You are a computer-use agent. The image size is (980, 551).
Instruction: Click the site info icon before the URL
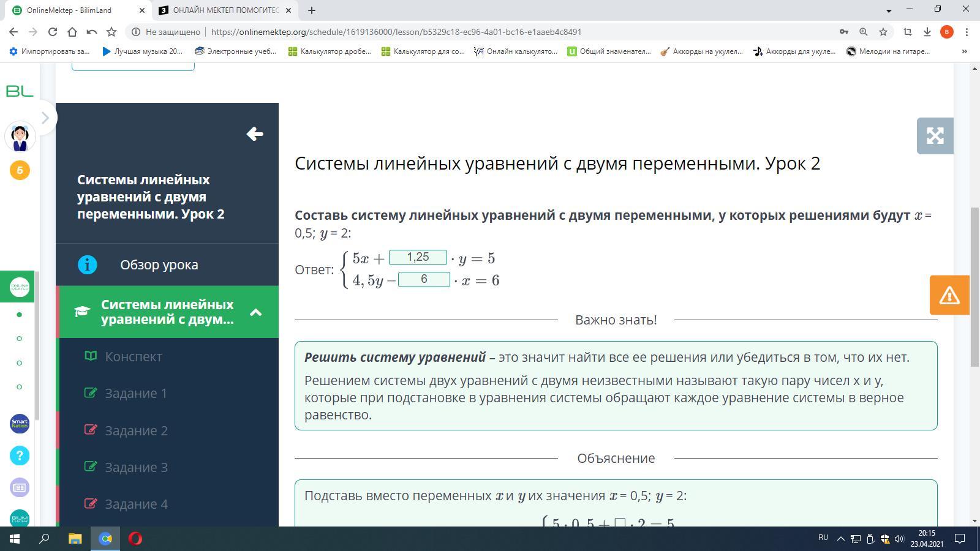coord(136,32)
